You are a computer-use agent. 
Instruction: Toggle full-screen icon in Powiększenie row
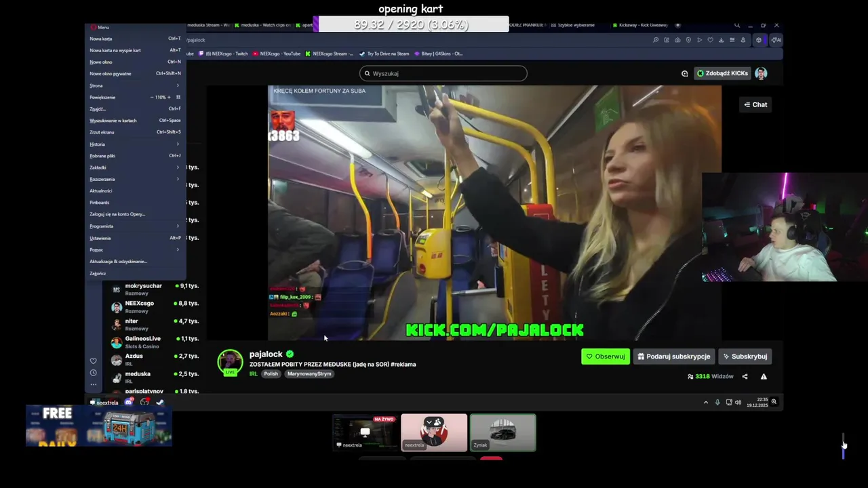pos(178,97)
